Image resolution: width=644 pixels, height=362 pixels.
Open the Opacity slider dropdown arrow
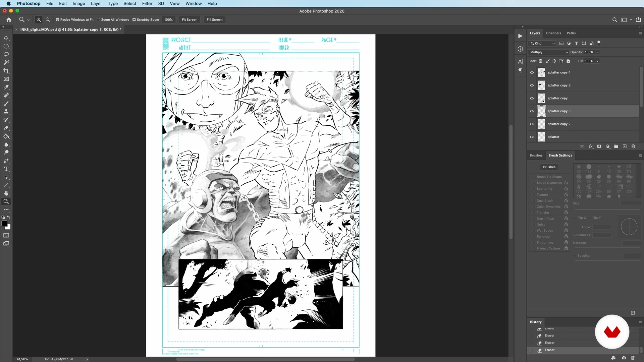click(x=598, y=52)
